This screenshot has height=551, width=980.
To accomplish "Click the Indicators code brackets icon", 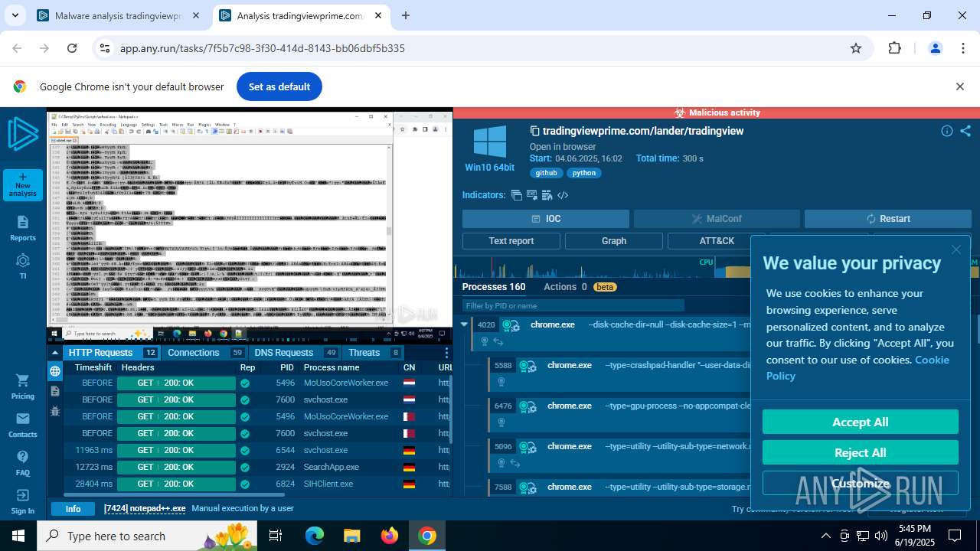I will (x=563, y=195).
